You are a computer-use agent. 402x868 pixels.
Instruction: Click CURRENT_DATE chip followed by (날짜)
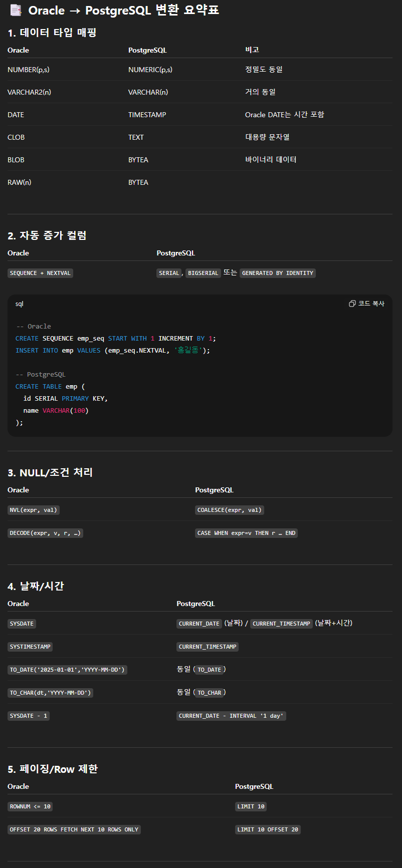click(x=199, y=624)
